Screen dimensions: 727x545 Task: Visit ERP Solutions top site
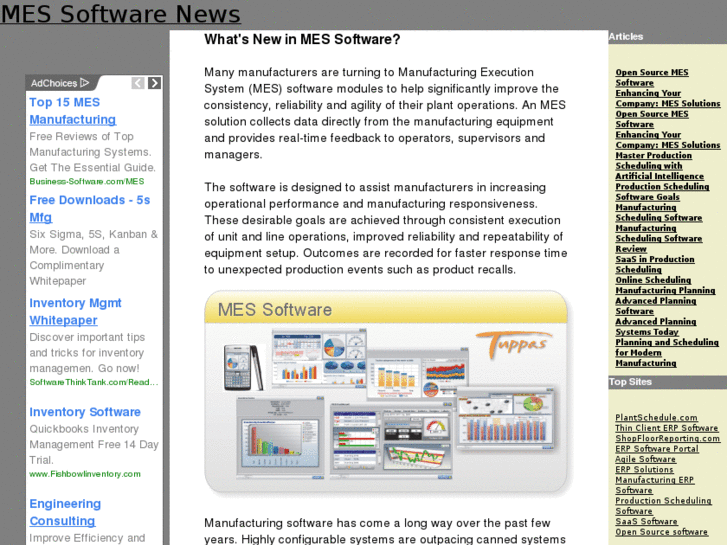644,469
